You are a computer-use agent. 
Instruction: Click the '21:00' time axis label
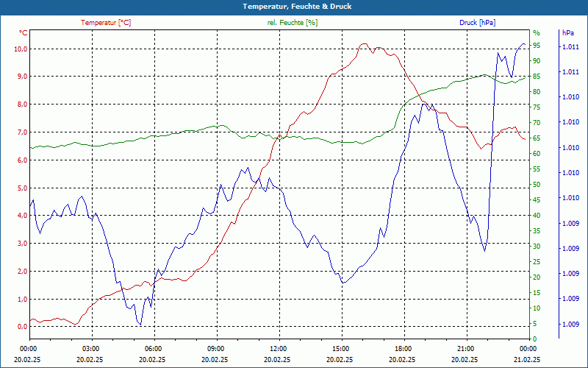(x=465, y=348)
